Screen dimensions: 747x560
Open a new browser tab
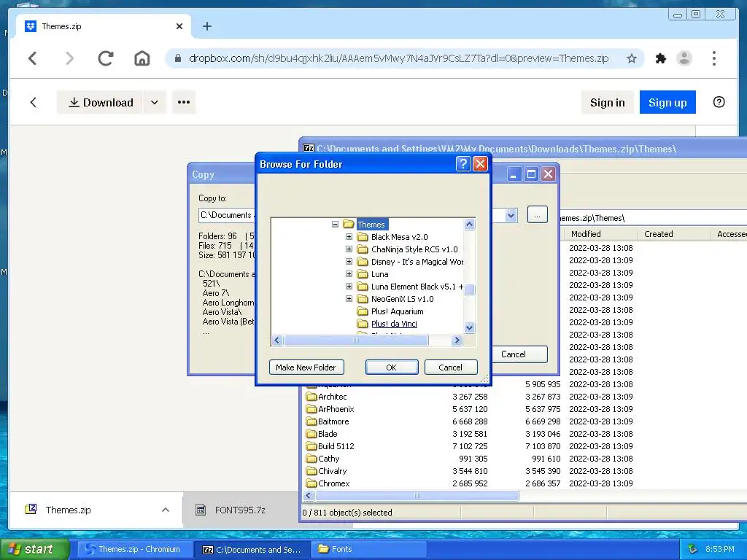[206, 26]
